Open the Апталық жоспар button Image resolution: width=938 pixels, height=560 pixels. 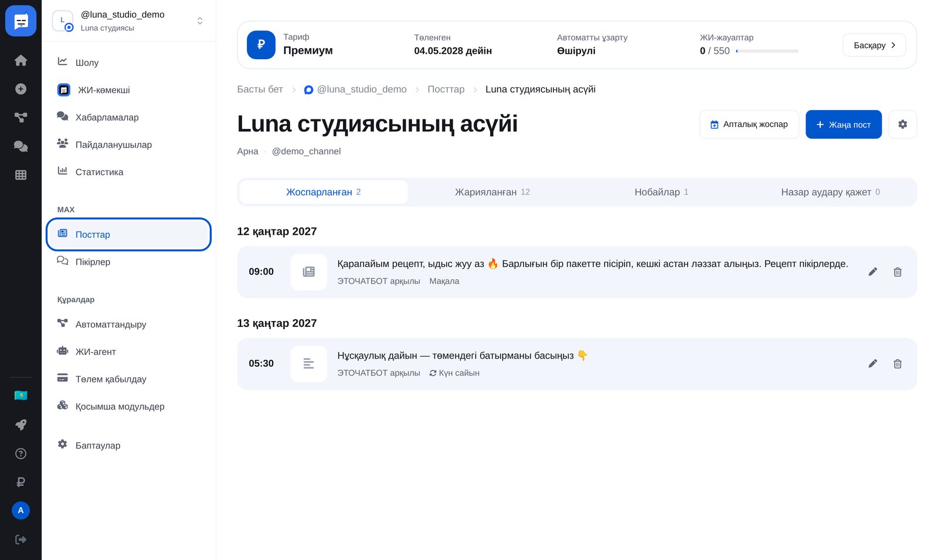[749, 124]
